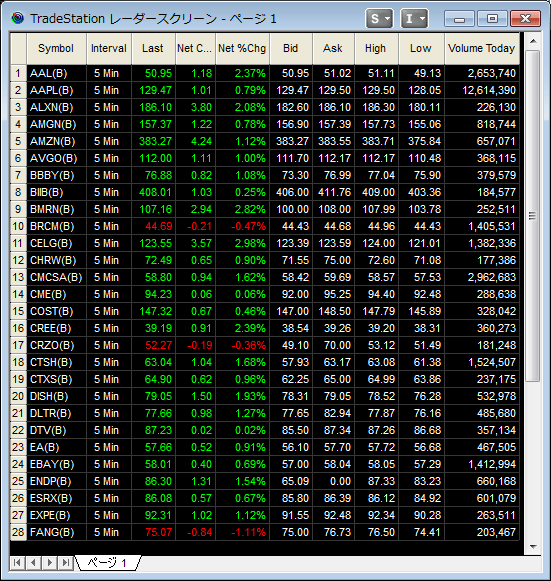
Task: Select row header number 12
Action: [x=18, y=260]
